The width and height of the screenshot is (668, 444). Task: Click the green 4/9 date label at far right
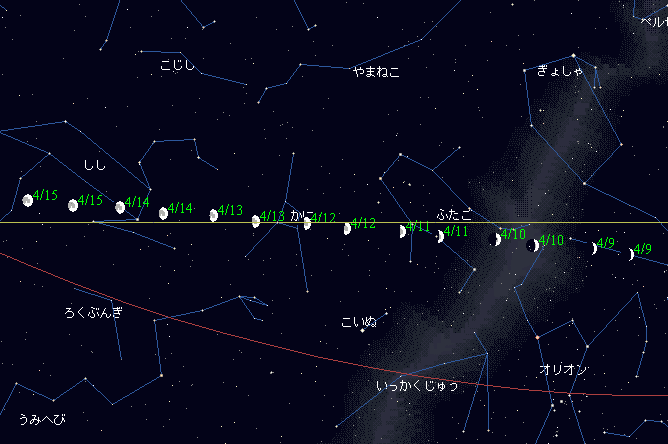(643, 249)
